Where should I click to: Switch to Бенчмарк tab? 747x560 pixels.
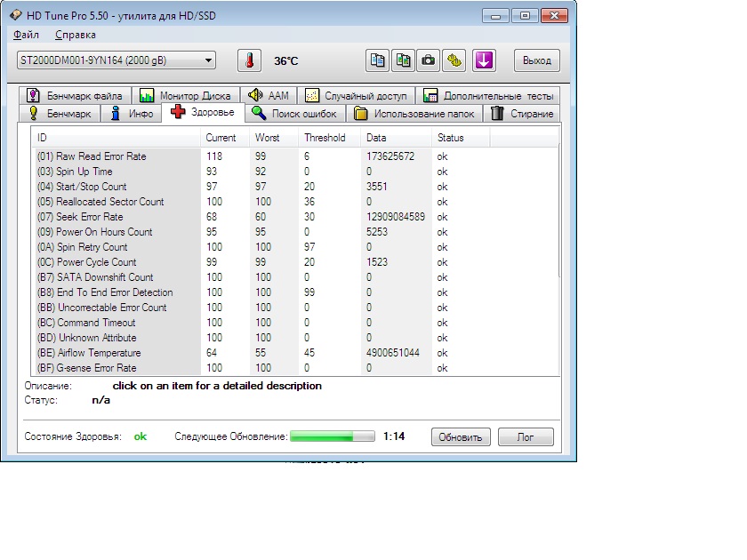(x=60, y=114)
